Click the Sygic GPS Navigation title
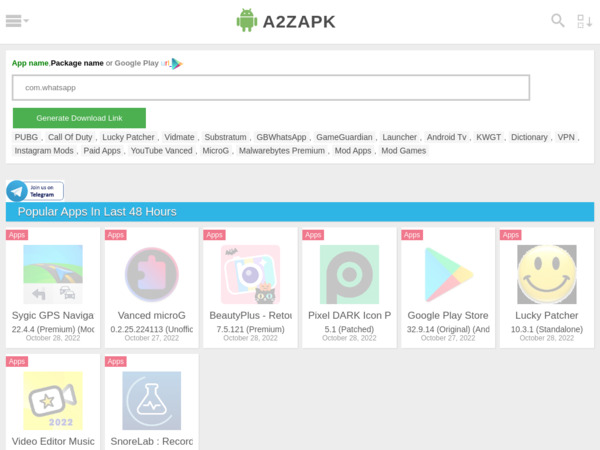The height and width of the screenshot is (450, 600). tap(53, 316)
